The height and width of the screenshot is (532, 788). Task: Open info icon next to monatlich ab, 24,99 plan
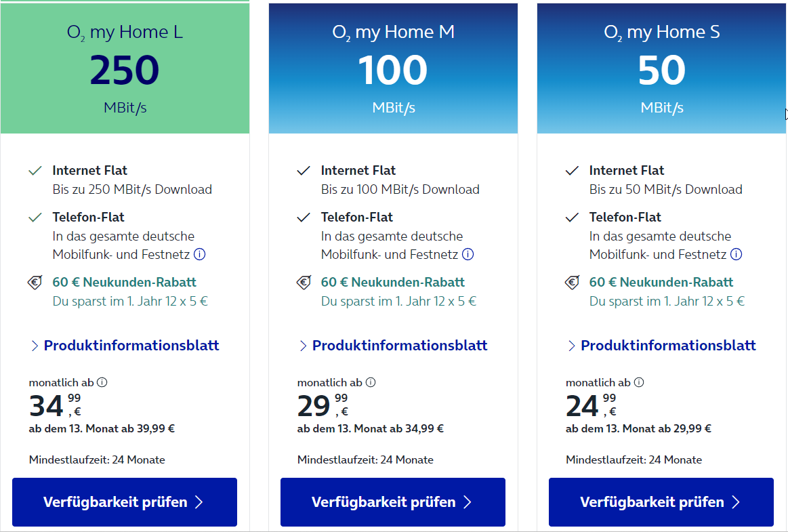[639, 383]
